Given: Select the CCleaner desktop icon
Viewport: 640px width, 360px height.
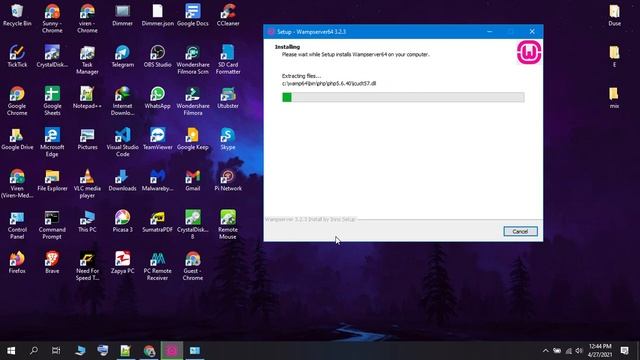Looking at the screenshot, I should point(228,16).
